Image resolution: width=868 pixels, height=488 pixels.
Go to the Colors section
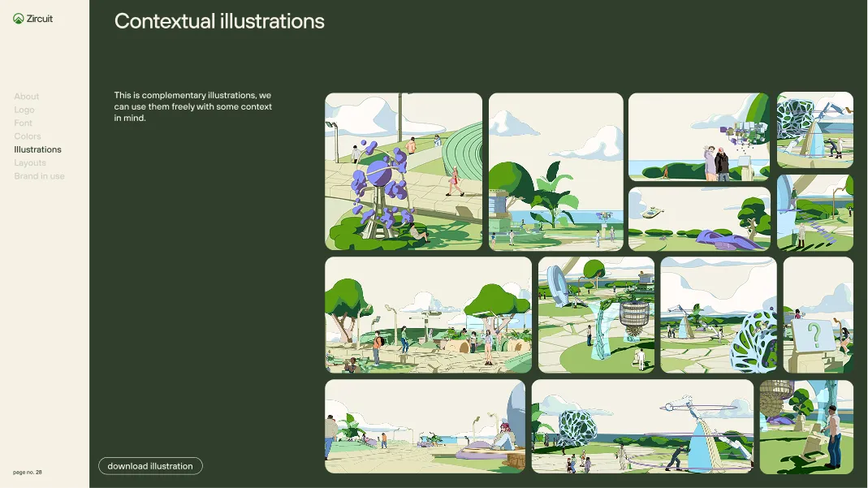click(28, 136)
